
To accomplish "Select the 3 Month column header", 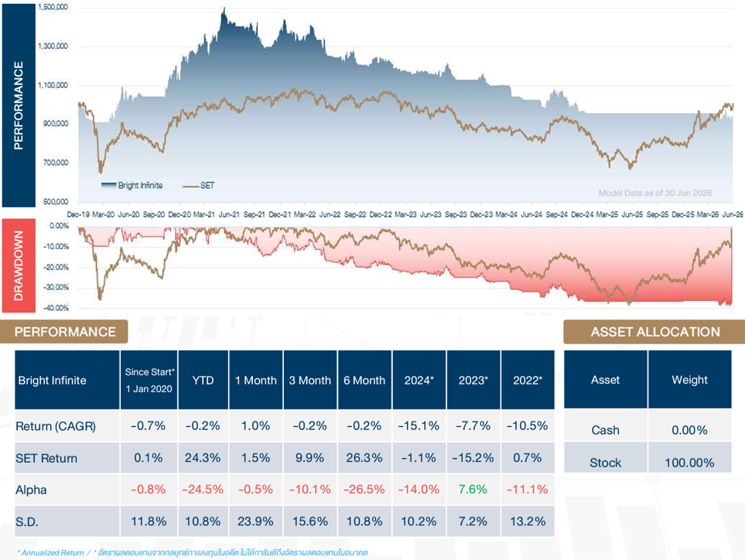I will click(x=310, y=380).
